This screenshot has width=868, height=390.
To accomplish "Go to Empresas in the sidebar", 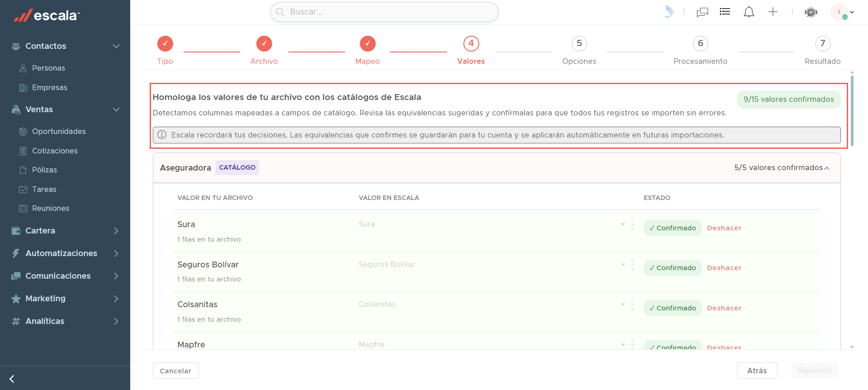I will point(50,87).
